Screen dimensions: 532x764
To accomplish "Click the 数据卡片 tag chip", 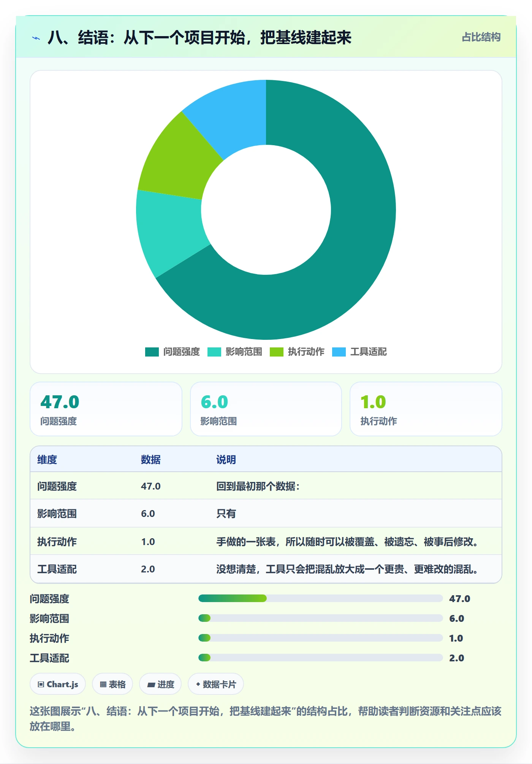I will 216,684.
